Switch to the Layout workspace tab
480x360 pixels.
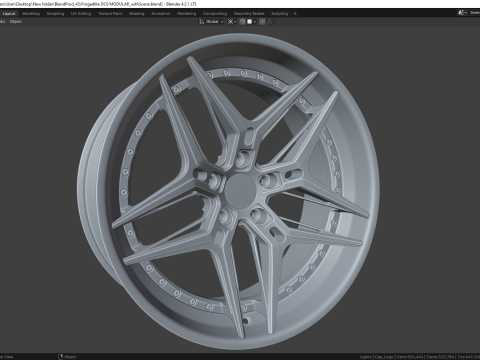point(9,14)
